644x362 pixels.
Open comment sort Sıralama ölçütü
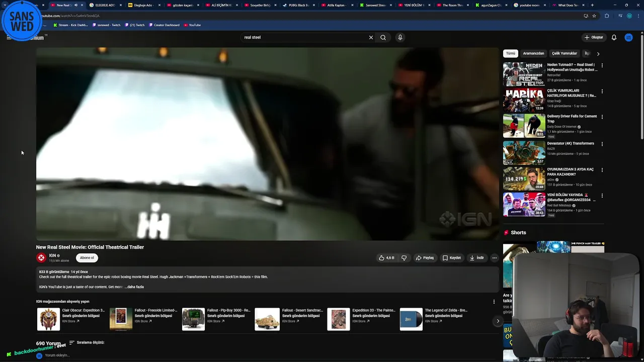(87, 342)
